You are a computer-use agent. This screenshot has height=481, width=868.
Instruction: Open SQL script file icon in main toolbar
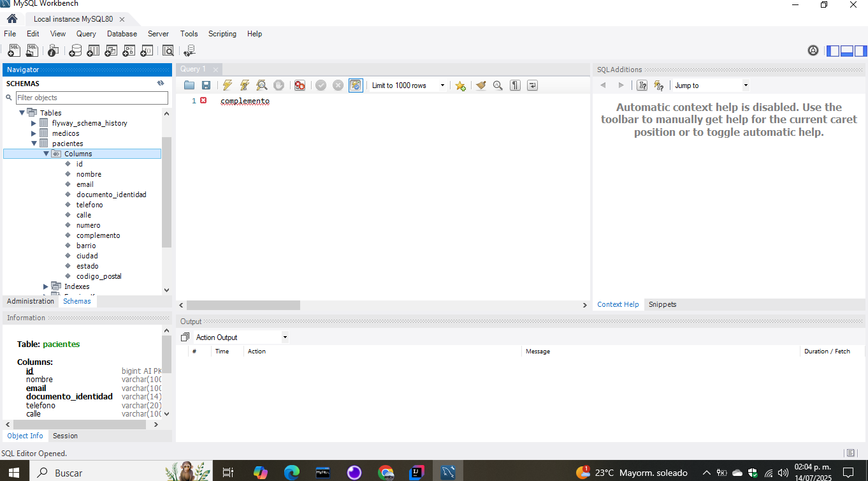click(32, 50)
